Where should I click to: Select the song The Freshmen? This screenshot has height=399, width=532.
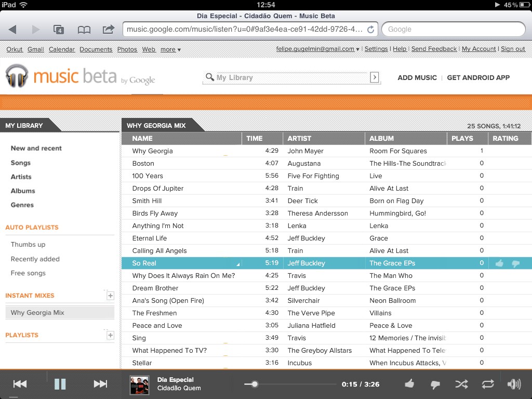154,313
